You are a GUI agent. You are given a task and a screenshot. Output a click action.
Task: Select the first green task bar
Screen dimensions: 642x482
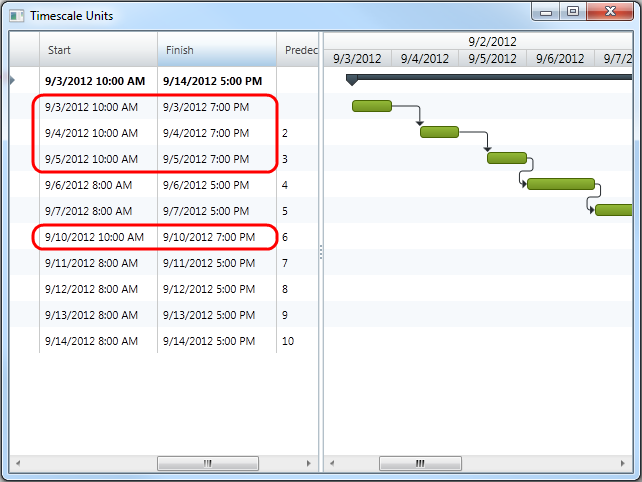[371, 106]
